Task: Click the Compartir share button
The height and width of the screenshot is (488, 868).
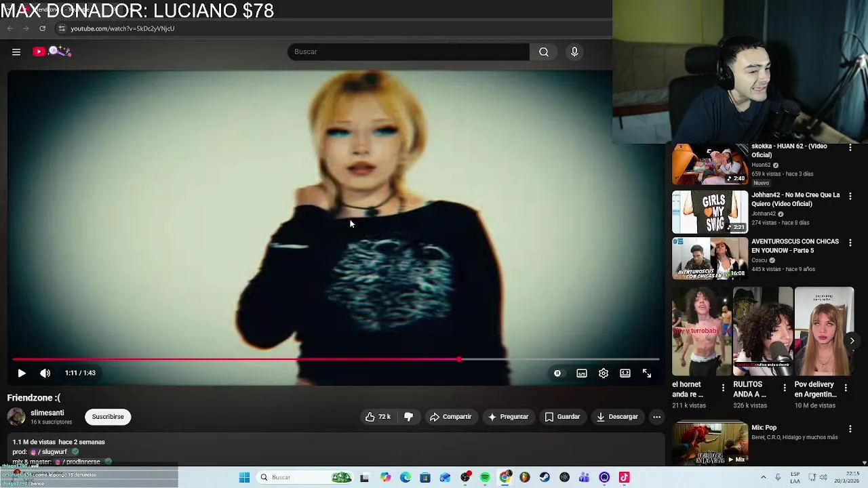Action: tap(450, 417)
